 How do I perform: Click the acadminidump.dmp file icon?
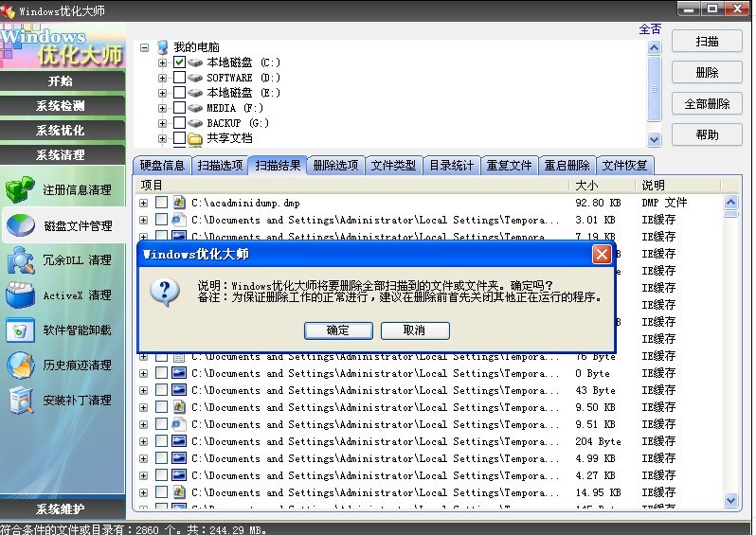pos(179,203)
